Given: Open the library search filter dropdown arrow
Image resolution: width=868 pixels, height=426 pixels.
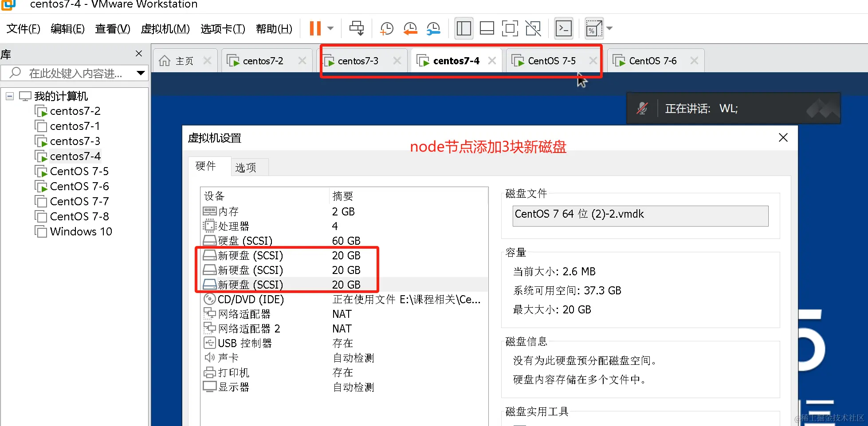Looking at the screenshot, I should [x=141, y=73].
